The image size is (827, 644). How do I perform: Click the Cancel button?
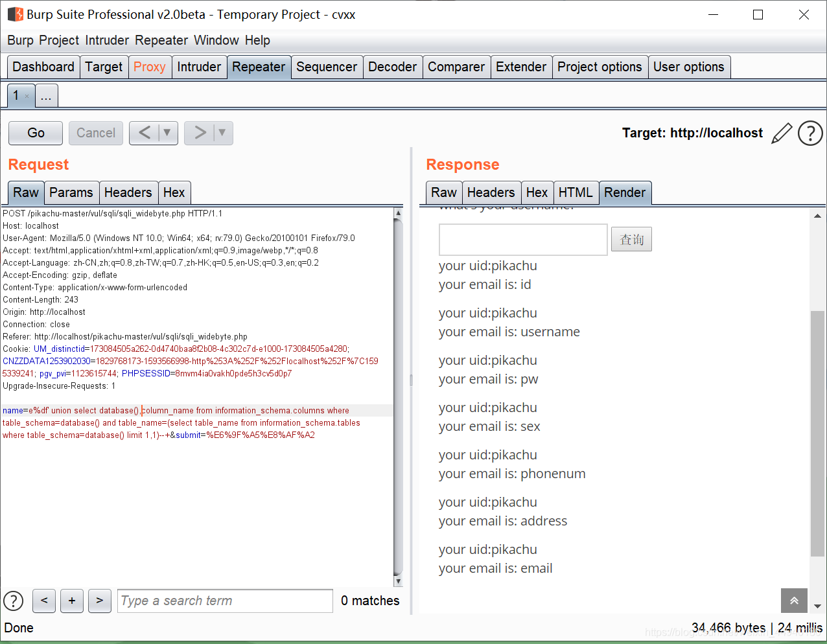(x=96, y=133)
